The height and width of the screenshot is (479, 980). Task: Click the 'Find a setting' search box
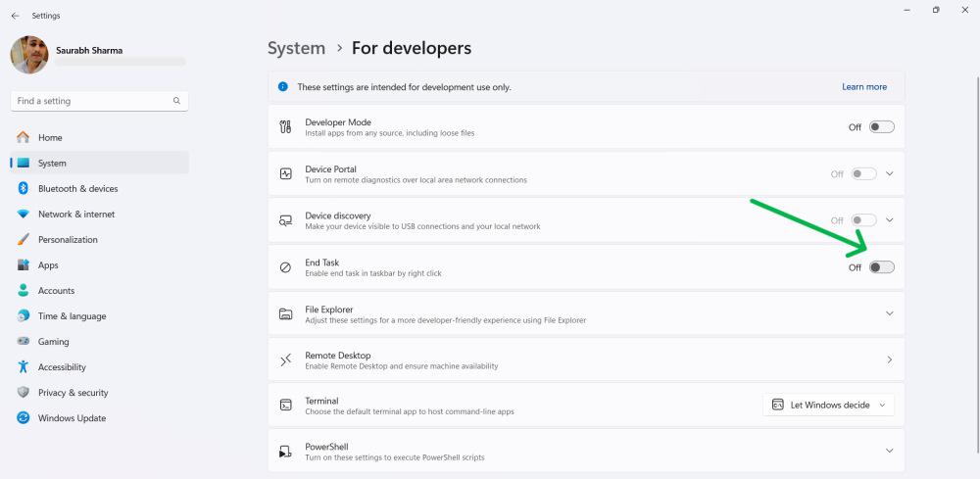pyautogui.click(x=93, y=101)
